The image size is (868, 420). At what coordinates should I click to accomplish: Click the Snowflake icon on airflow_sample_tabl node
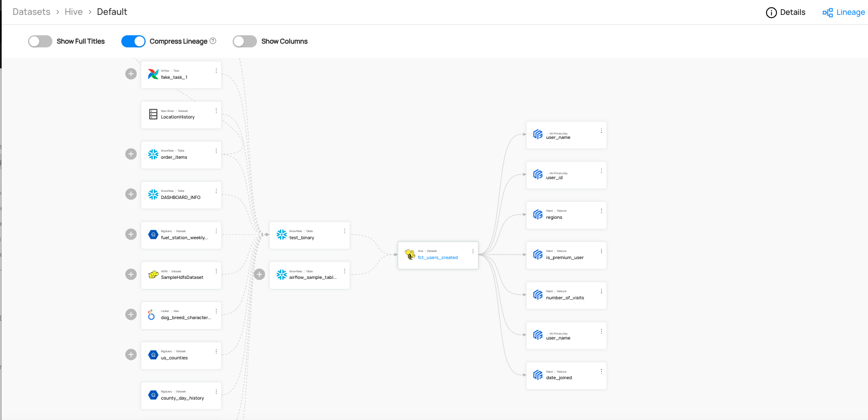tap(282, 274)
